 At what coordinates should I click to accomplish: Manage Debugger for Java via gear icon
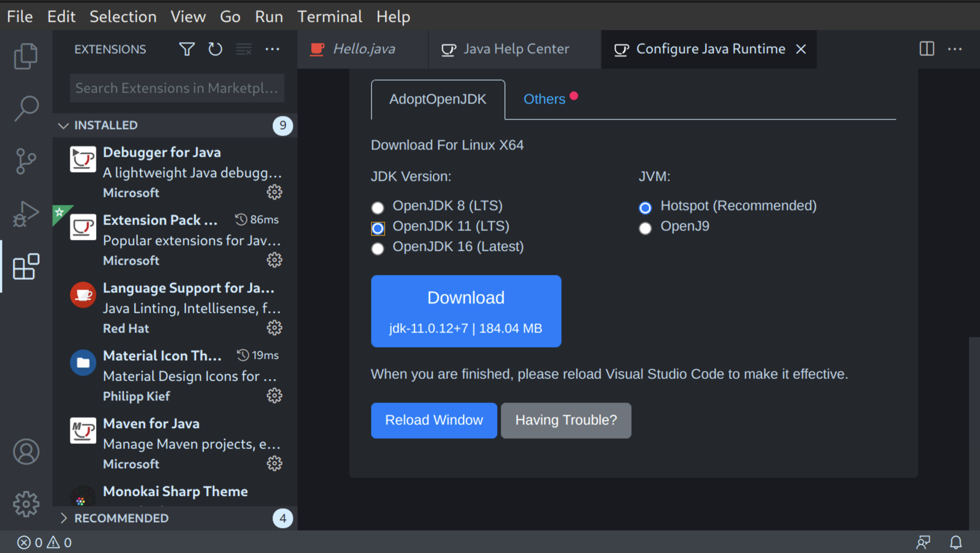click(274, 192)
